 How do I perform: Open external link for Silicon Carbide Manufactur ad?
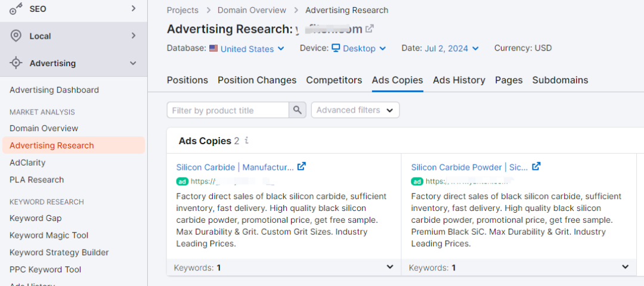(x=302, y=167)
